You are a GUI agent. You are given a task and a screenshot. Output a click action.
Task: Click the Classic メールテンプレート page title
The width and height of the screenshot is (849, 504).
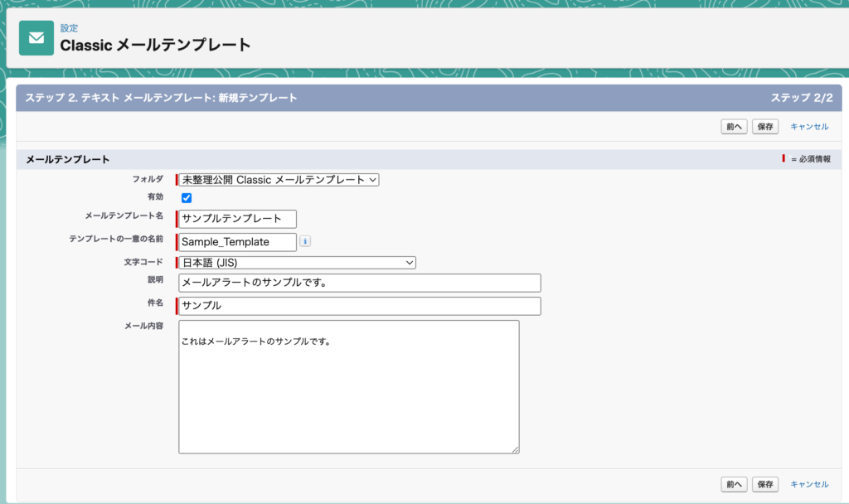click(155, 45)
